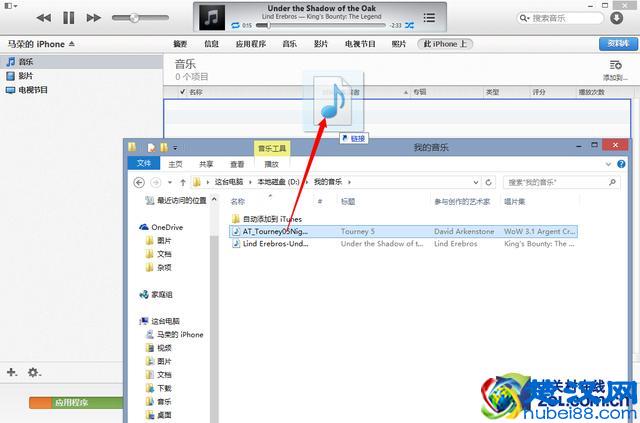Eject 马荣的 iPhone
Screen dimensions: 640x423
point(72,43)
